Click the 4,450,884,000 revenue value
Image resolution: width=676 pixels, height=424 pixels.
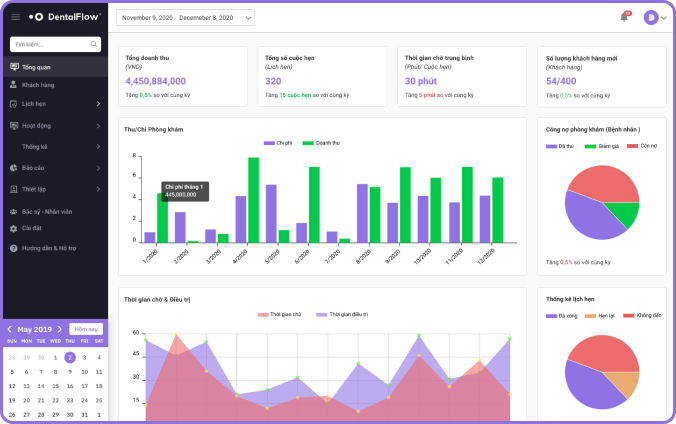156,81
